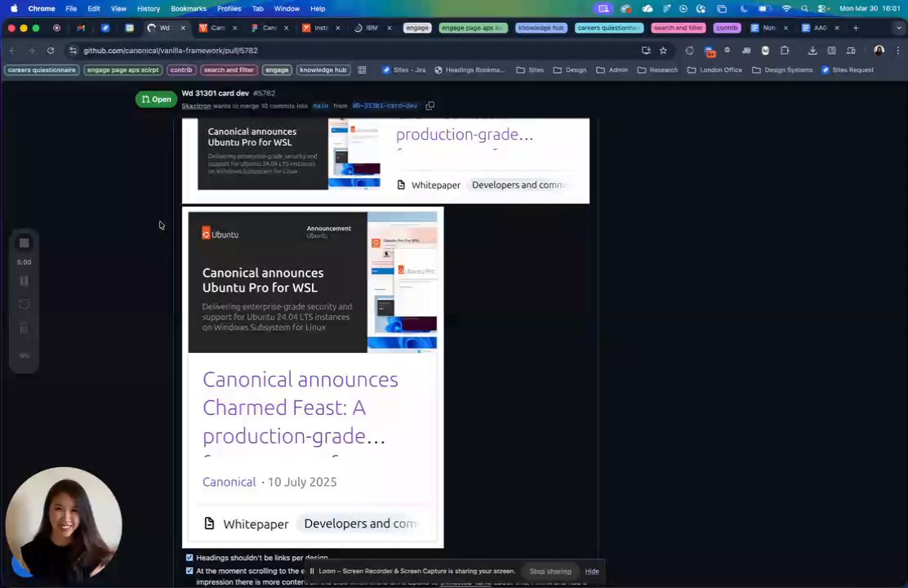Open the tab groups grid icon in bookmarks bar
908x588 pixels.
pyautogui.click(x=362, y=70)
